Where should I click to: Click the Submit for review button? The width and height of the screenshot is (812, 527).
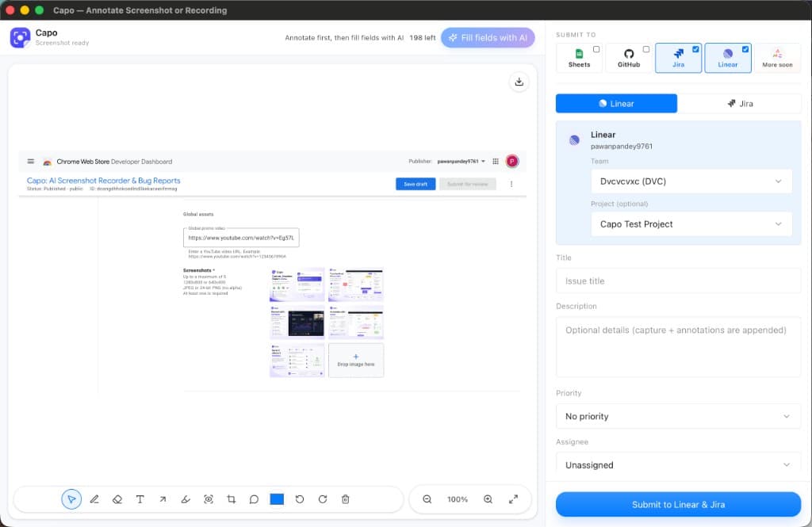[468, 184]
